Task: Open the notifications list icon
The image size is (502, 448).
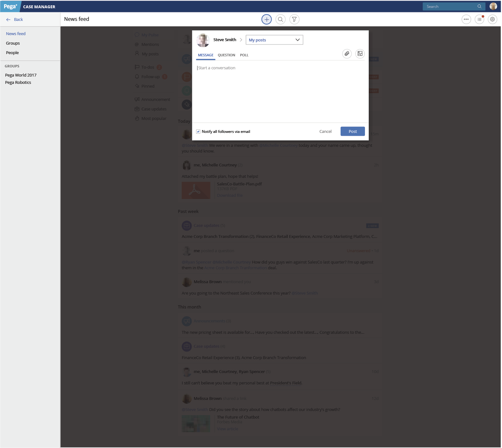Action: coord(480,19)
